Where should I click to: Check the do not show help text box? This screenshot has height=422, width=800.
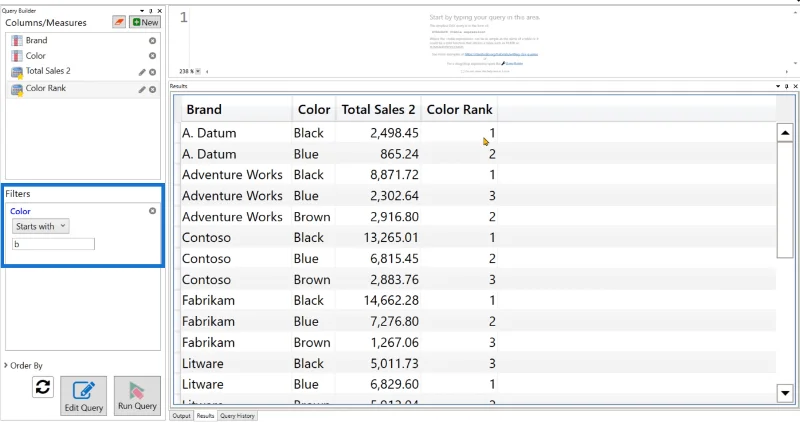click(x=462, y=71)
